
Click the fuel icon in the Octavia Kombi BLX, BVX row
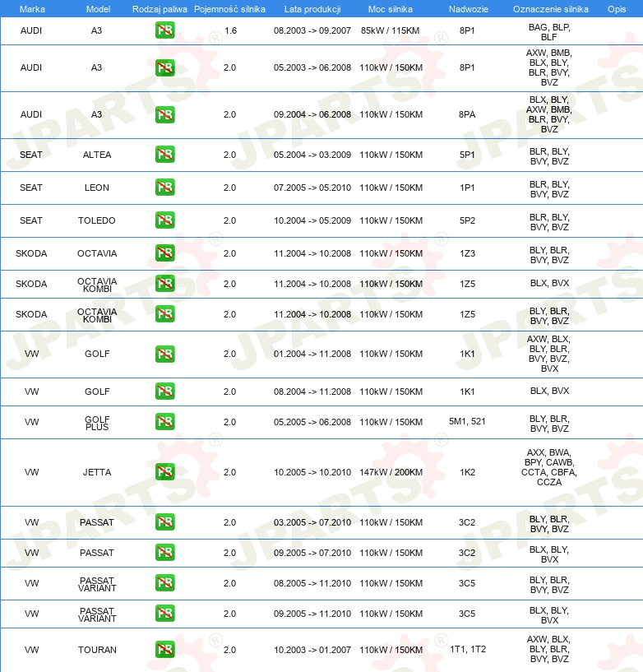(x=165, y=283)
